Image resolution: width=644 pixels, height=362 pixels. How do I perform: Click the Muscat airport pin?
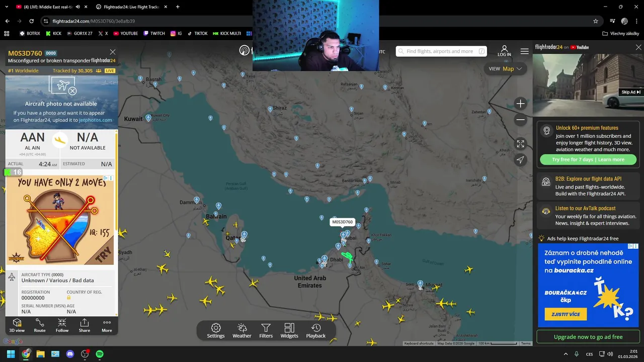click(420, 285)
